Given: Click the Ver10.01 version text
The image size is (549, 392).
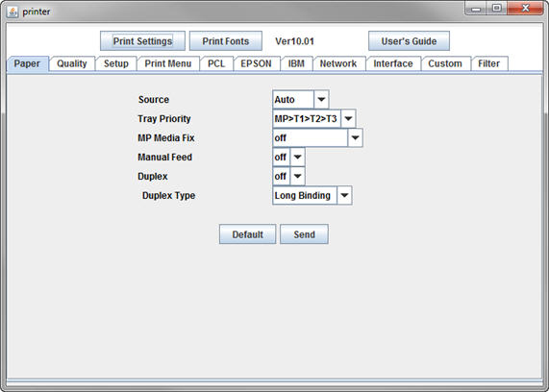Looking at the screenshot, I should (x=294, y=41).
